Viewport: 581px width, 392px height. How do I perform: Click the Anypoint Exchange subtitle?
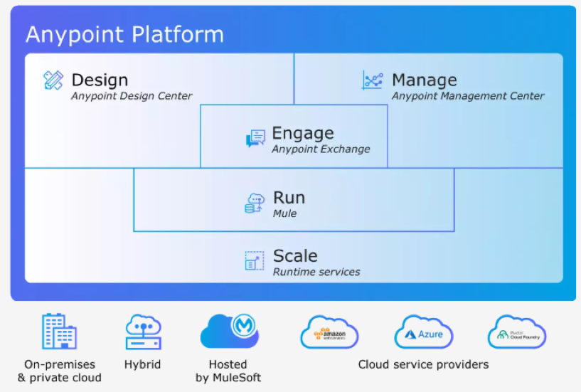[x=321, y=149]
